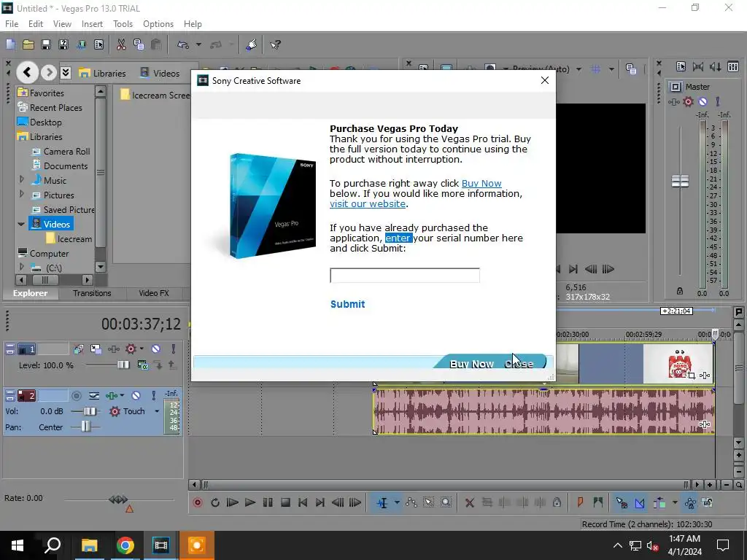Invert phase on audio track 2
Screen dimensions: 747x560
click(94, 396)
